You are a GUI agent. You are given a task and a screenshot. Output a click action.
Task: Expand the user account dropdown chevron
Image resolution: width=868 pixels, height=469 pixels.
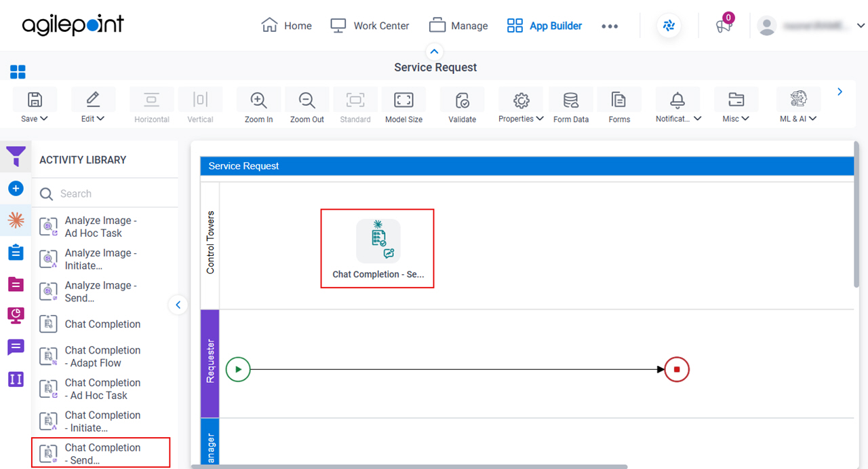click(861, 26)
